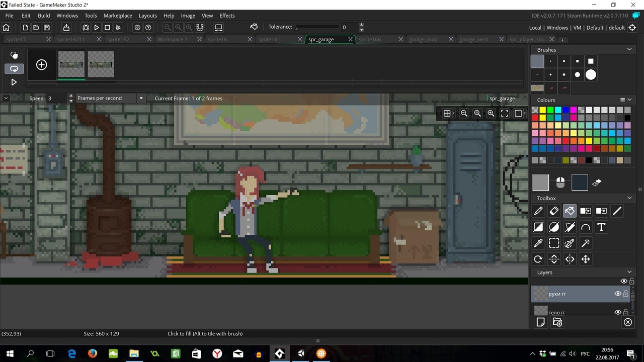Screen dimensions: 644x362
Task: Hide the руки гг layer
Action: pos(618,294)
